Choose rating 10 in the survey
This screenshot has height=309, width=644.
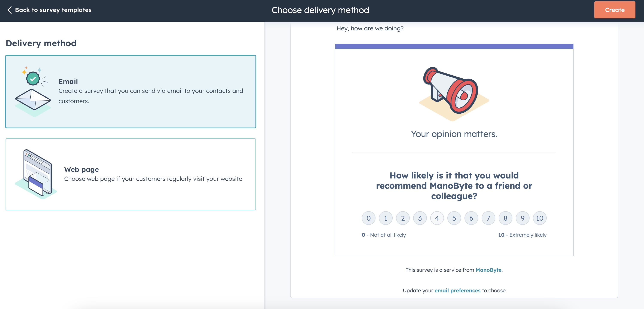(540, 218)
